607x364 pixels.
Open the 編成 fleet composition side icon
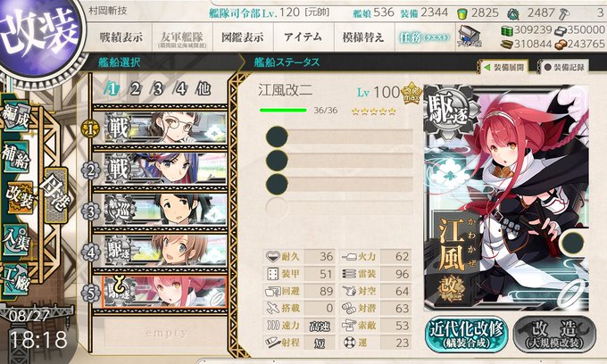15,115
